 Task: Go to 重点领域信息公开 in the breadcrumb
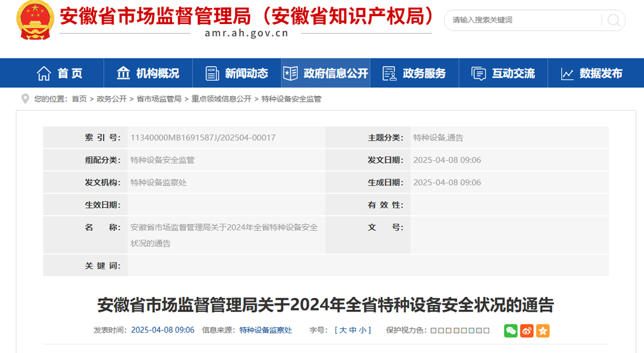tap(221, 99)
